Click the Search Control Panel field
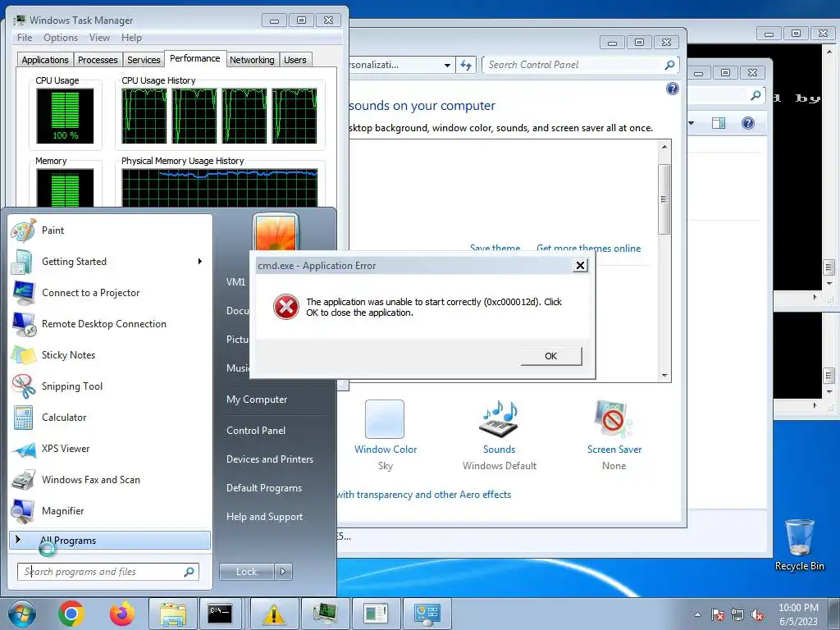Image resolution: width=840 pixels, height=630 pixels. [581, 65]
